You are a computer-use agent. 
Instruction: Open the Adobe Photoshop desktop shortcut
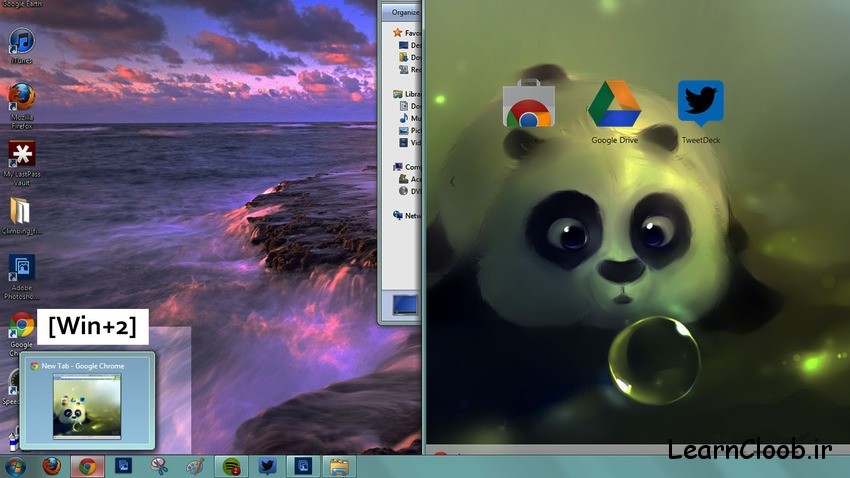(22, 276)
